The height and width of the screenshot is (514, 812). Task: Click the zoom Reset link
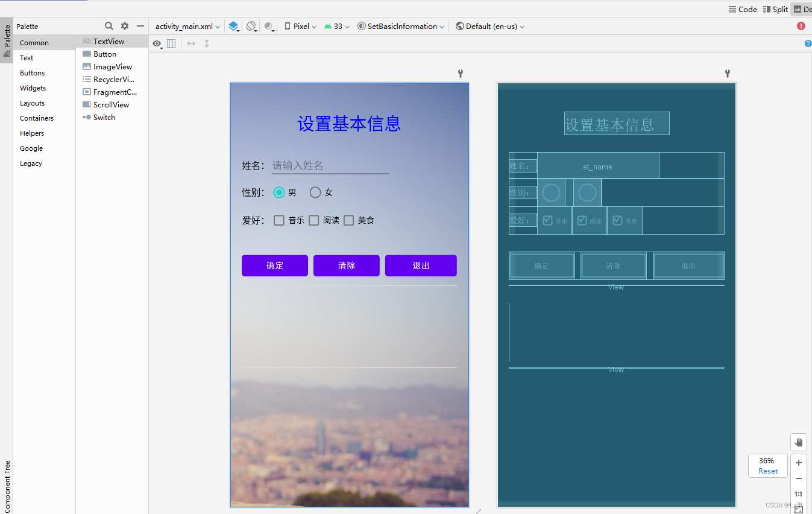(x=767, y=470)
